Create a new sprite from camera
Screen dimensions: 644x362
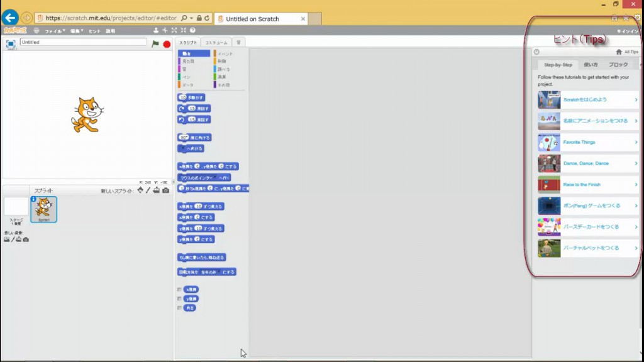pos(166,190)
